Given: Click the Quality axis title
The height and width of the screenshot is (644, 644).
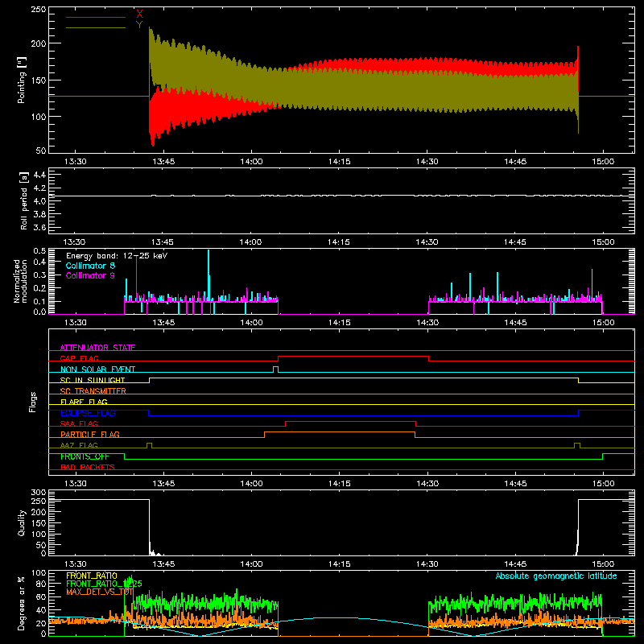Looking at the screenshot, I should click(x=22, y=522).
